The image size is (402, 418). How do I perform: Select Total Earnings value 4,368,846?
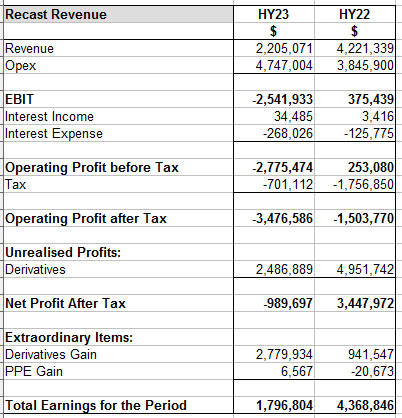coord(365,406)
